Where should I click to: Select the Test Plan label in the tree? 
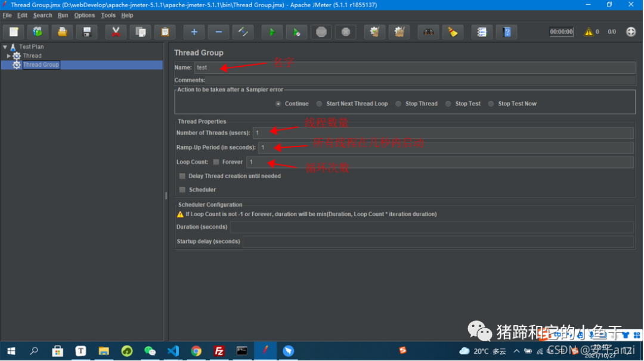[31, 47]
